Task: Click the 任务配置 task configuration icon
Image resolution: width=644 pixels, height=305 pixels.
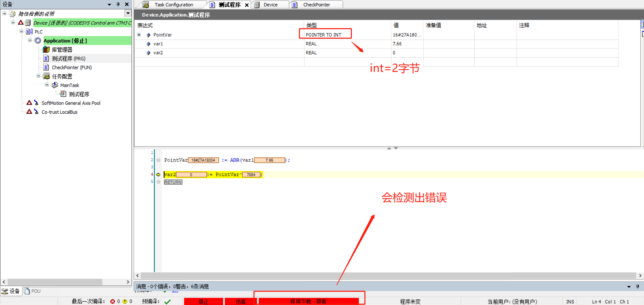Action: (x=46, y=76)
